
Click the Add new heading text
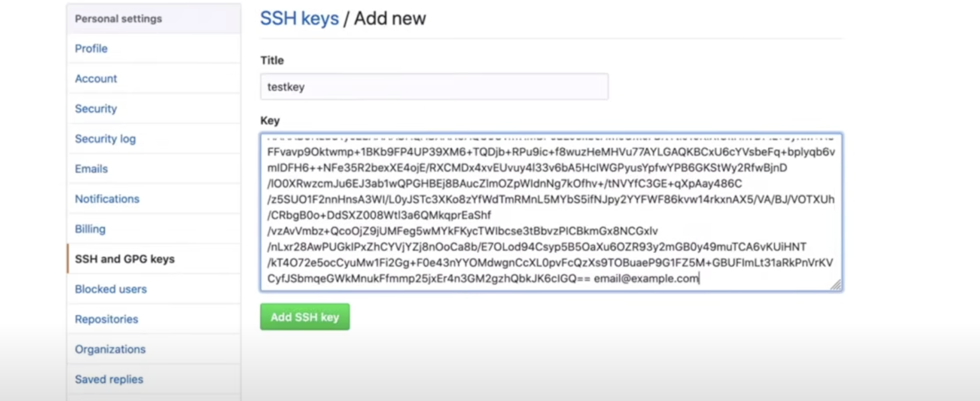[x=390, y=18]
